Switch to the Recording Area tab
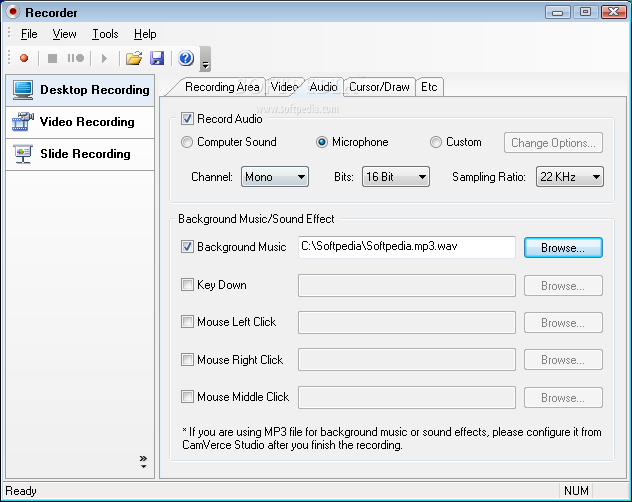Screen dimensions: 632x502 pyautogui.click(x=222, y=87)
